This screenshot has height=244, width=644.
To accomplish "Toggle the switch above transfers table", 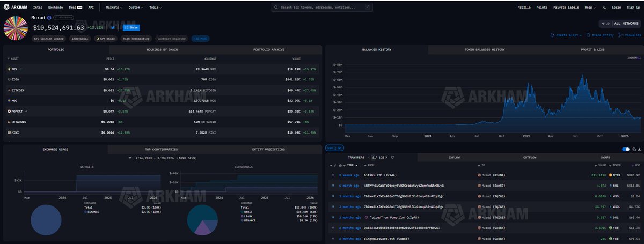I will click(x=625, y=150).
